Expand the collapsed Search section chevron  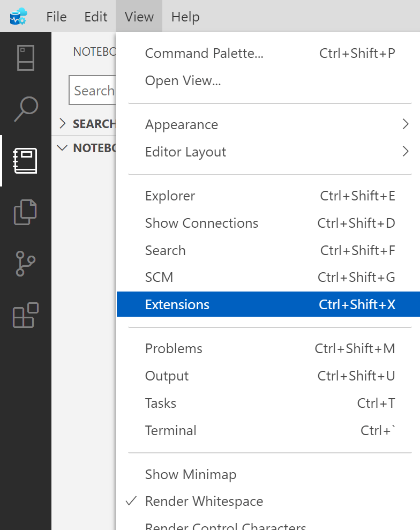[63, 124]
